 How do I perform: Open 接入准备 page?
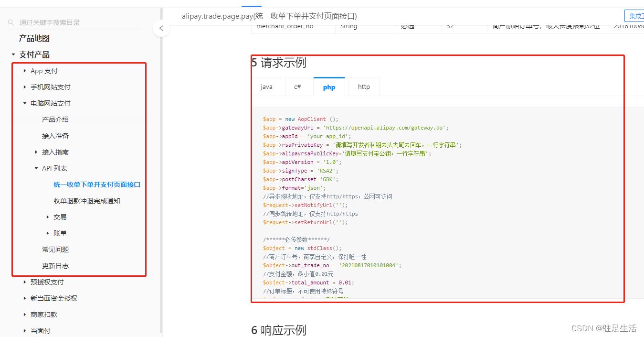[x=55, y=136]
